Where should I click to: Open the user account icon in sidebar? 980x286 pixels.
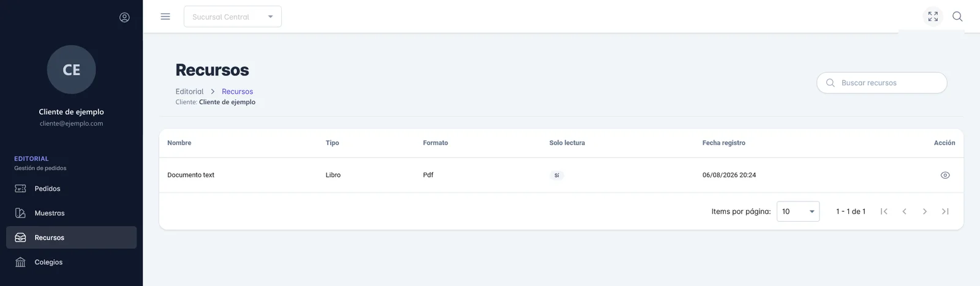(x=124, y=17)
